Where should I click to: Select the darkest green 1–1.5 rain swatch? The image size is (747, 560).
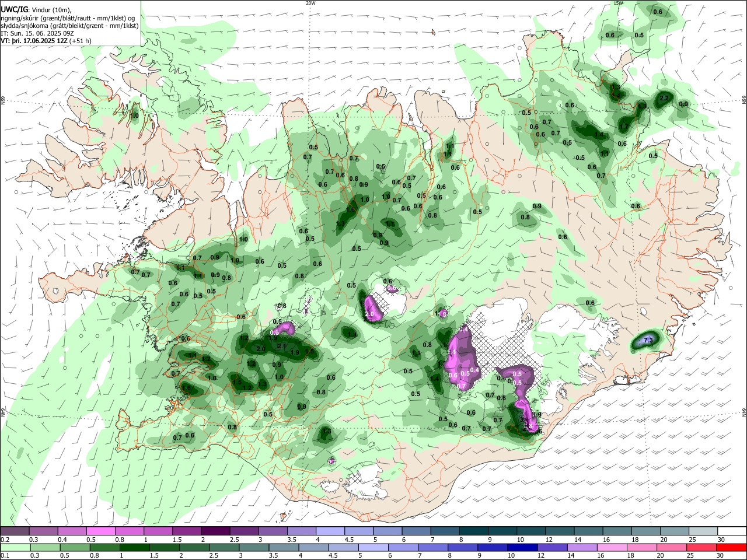point(135,547)
